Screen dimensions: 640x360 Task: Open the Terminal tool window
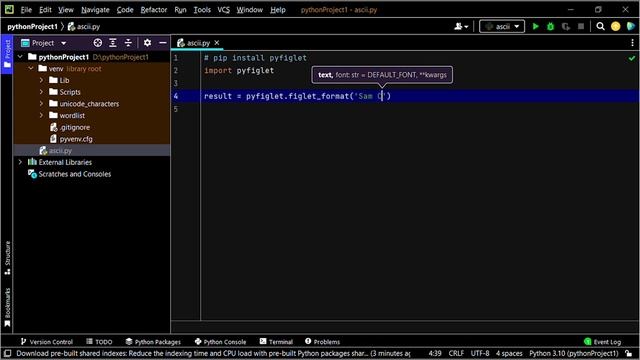(276, 342)
